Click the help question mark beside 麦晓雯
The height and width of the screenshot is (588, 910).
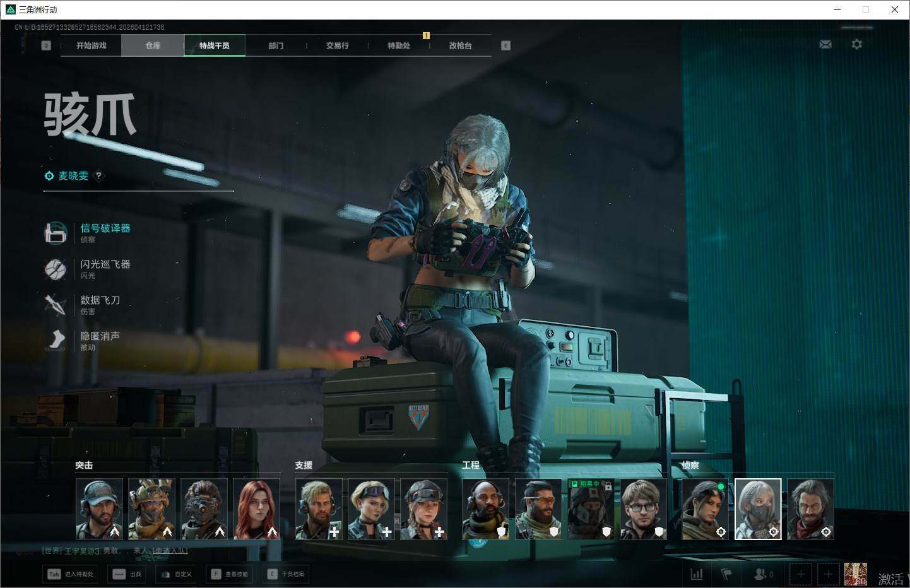click(x=98, y=176)
